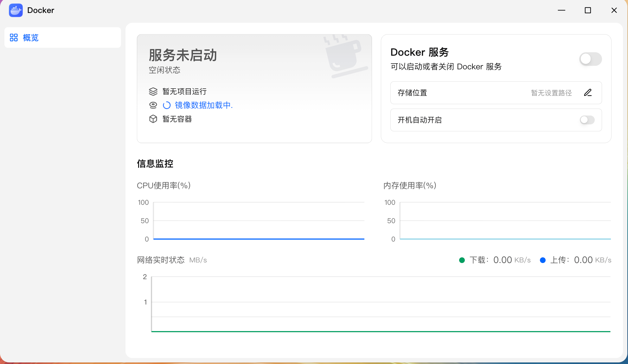Turn on the Docker 服务 switch
This screenshot has height=364, width=628.
(x=591, y=59)
